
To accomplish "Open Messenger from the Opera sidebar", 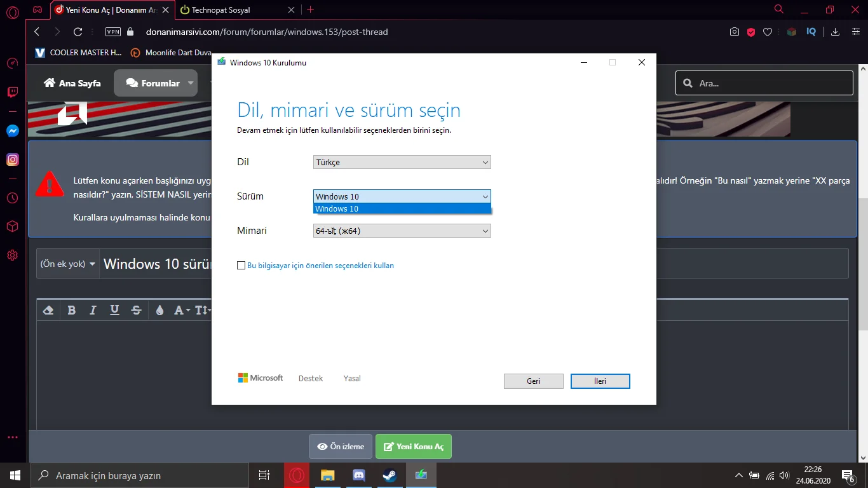I will point(12,131).
